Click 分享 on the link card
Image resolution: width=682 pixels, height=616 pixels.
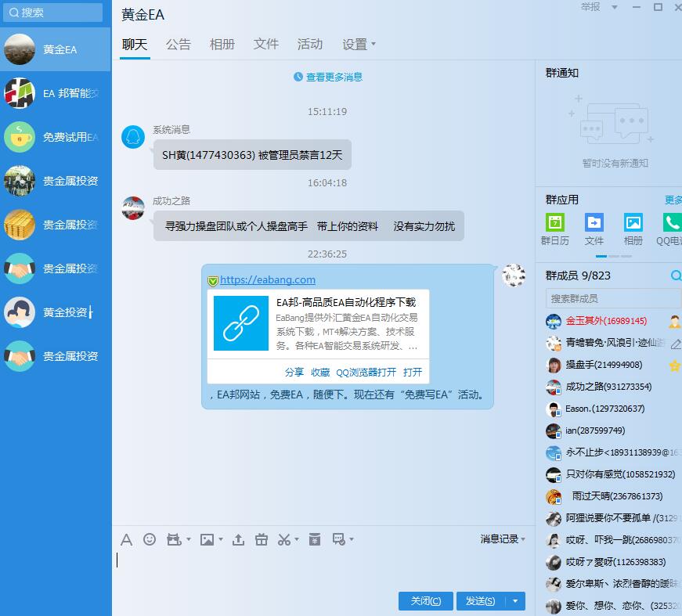294,372
